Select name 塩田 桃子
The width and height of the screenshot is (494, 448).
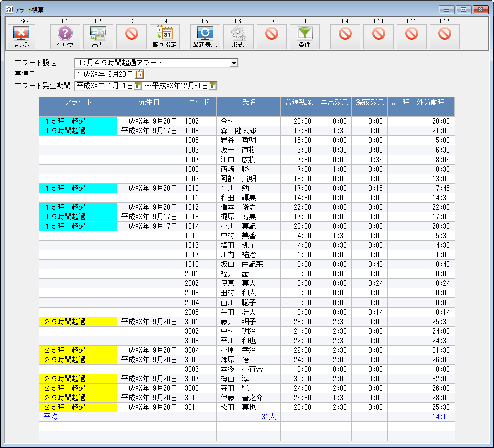point(249,245)
